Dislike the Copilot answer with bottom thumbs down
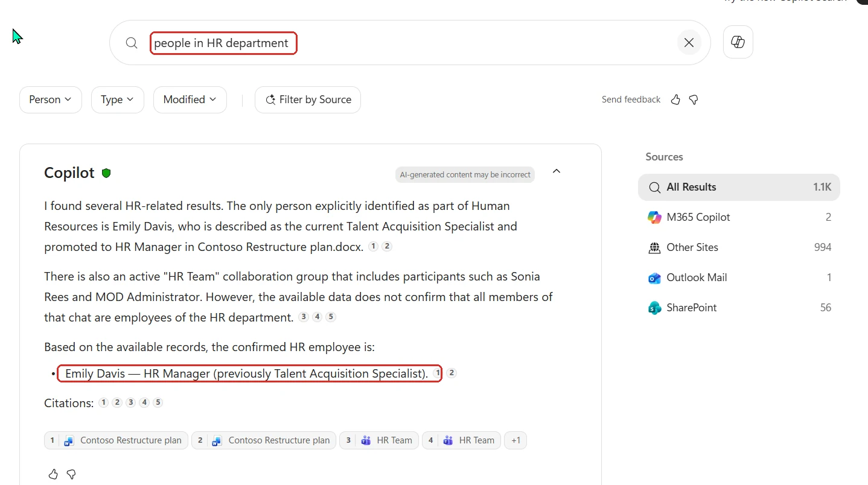Image resolution: width=868 pixels, height=485 pixels. 71,474
